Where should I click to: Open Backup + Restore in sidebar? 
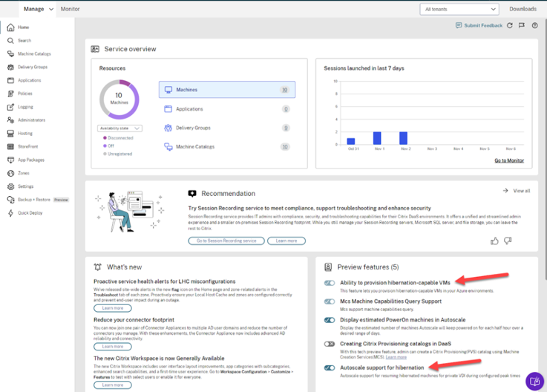tap(34, 200)
